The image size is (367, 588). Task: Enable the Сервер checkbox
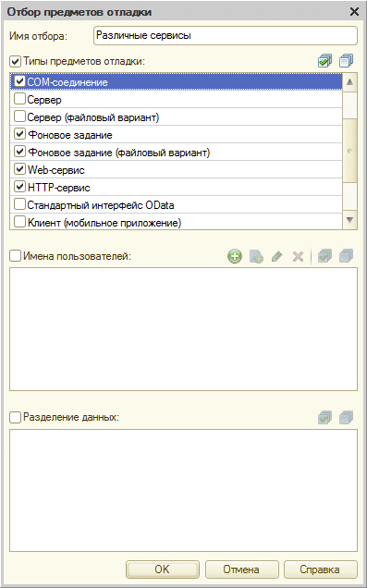pyautogui.click(x=19, y=99)
